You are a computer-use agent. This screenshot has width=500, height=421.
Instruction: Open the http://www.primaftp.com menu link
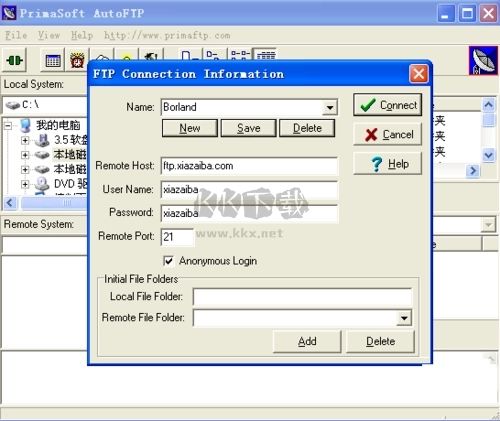[167, 35]
